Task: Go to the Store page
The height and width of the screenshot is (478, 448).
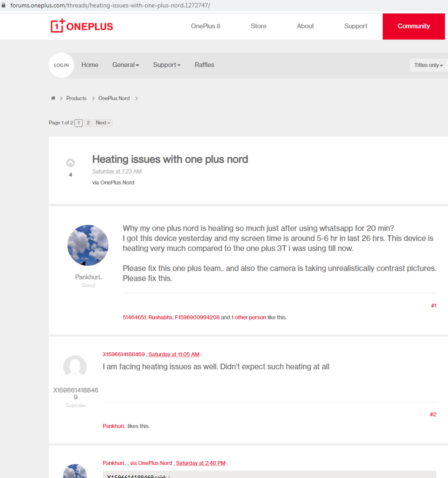Action: click(x=259, y=26)
